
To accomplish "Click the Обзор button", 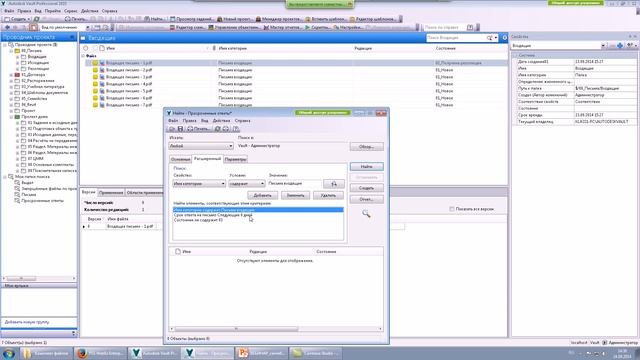I will click(x=367, y=147).
